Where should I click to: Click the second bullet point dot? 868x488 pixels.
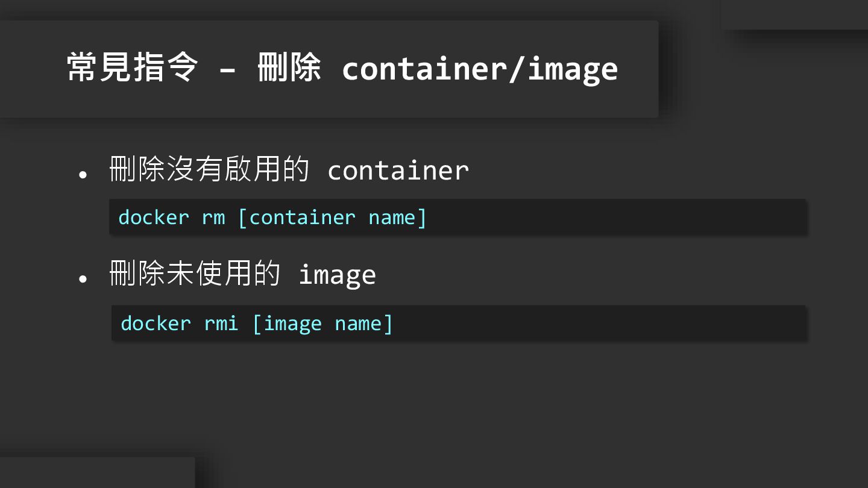(83, 279)
